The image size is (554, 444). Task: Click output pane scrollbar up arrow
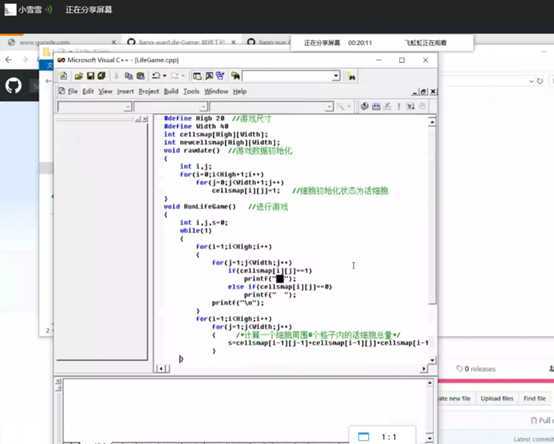coord(430,383)
